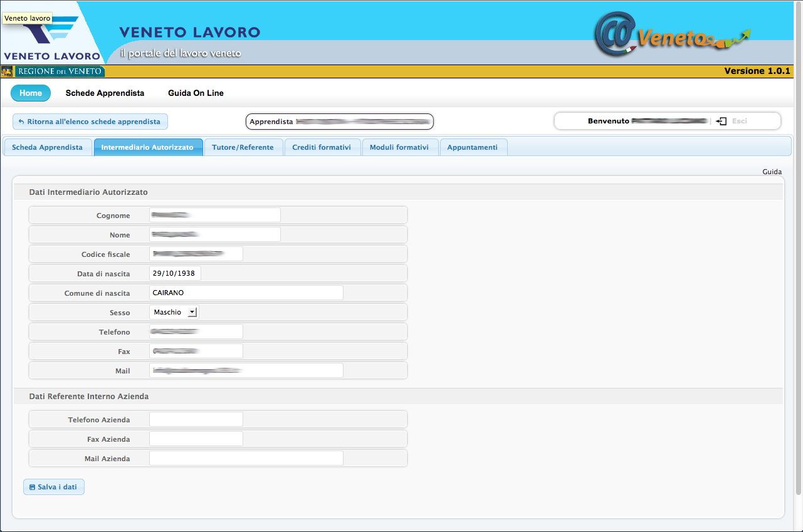Viewport: 803px width, 532px height.
Task: Click the Telefono Azienda input field
Action: click(196, 420)
